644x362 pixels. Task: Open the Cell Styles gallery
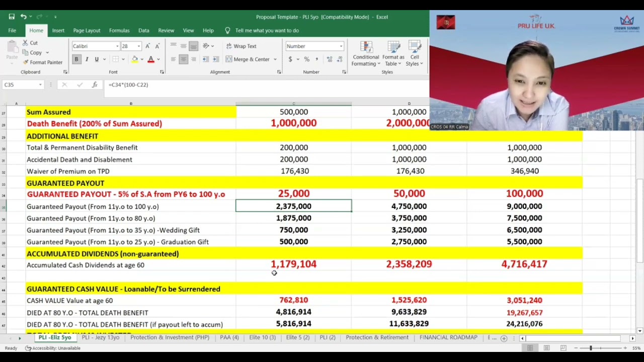(415, 54)
